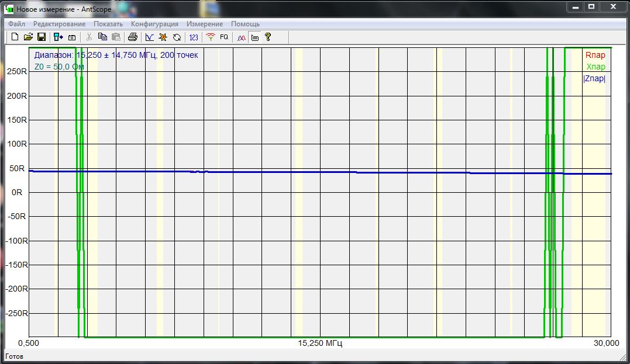Save measurement with the floppy disk icon
The width and height of the screenshot is (630, 364).
click(x=42, y=37)
